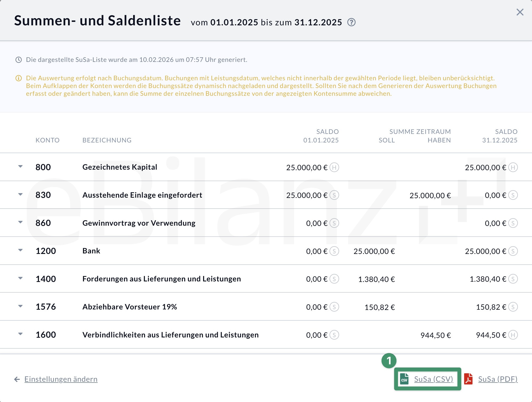Expand account 1400 Forderungen row

click(20, 278)
